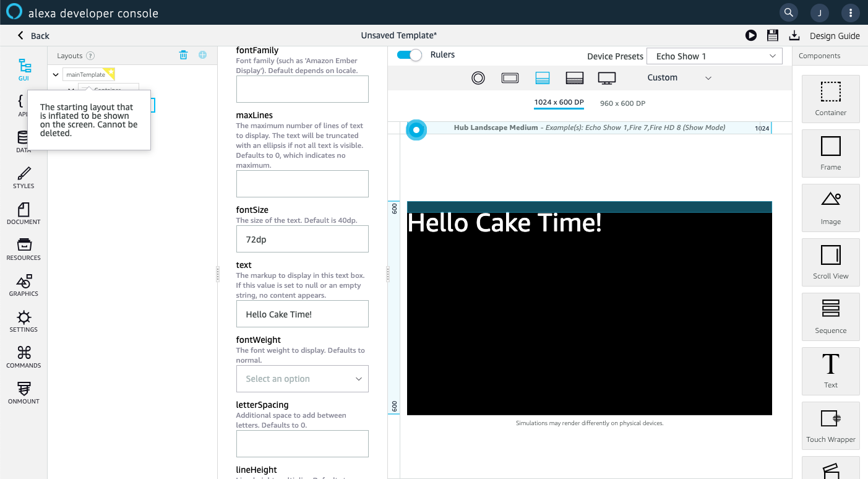Select the GRAPHICS sidebar panel
This screenshot has width=868, height=479.
(23, 285)
